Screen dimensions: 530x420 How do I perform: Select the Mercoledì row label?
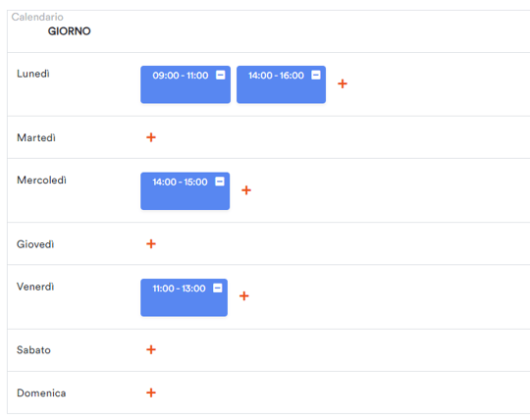(41, 181)
